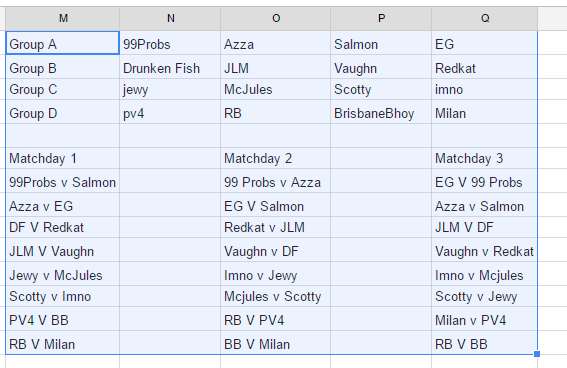Select column O header

[276, 18]
